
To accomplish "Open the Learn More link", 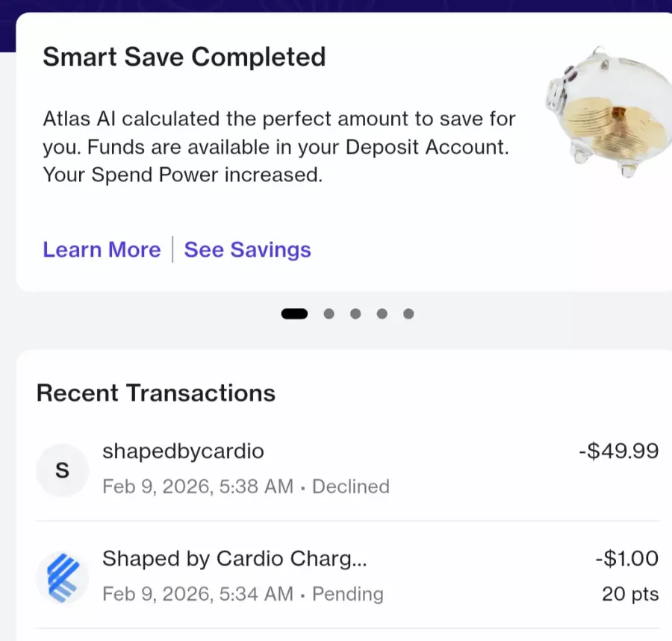I will [x=102, y=249].
